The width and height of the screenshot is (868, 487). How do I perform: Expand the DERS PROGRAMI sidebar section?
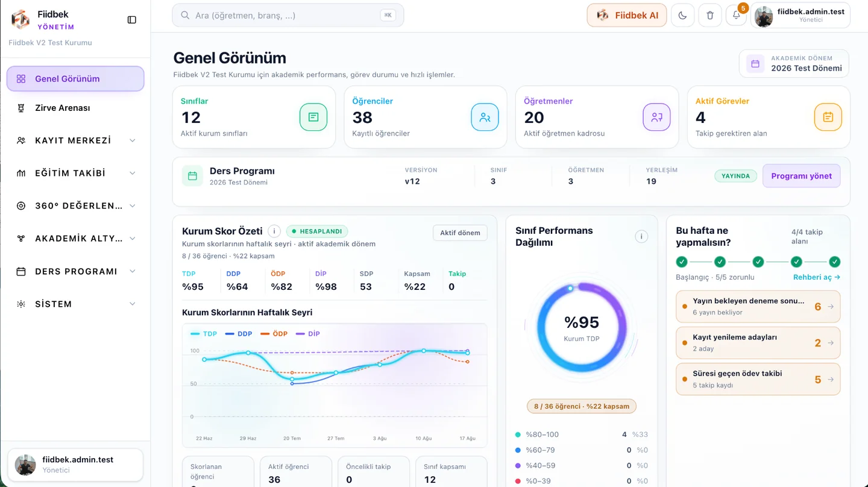click(75, 271)
